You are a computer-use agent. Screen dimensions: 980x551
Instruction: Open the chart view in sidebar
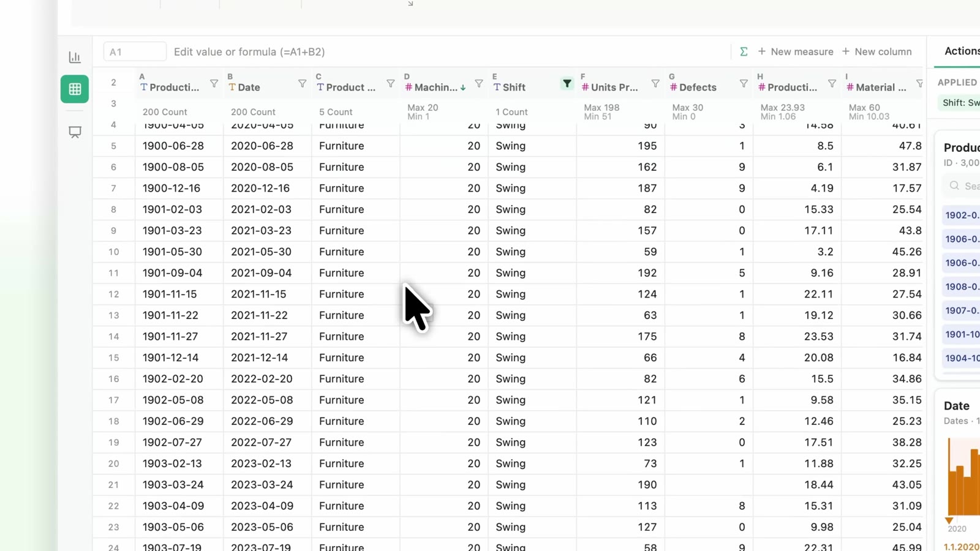click(75, 57)
